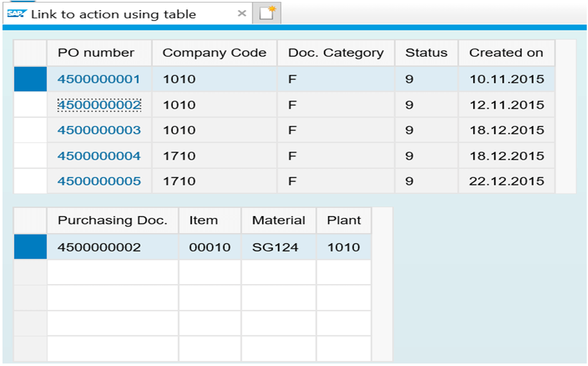
Task: Click the 'PO number' column header
Action: tap(99, 53)
